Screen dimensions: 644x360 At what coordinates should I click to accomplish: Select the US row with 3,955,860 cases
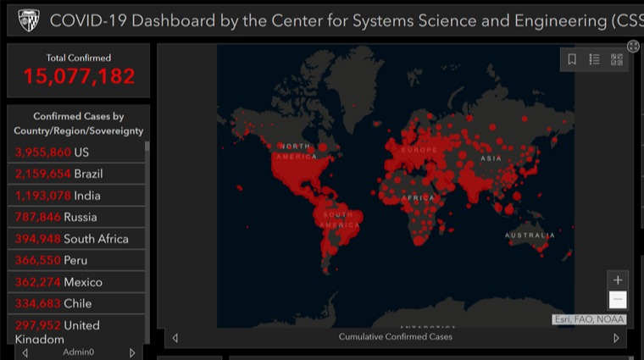(x=76, y=152)
